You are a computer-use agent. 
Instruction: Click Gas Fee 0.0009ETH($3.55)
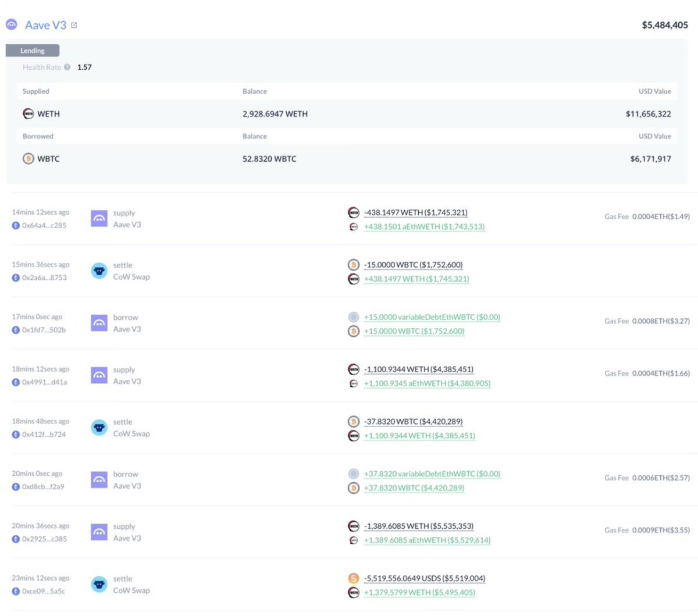tap(647, 530)
